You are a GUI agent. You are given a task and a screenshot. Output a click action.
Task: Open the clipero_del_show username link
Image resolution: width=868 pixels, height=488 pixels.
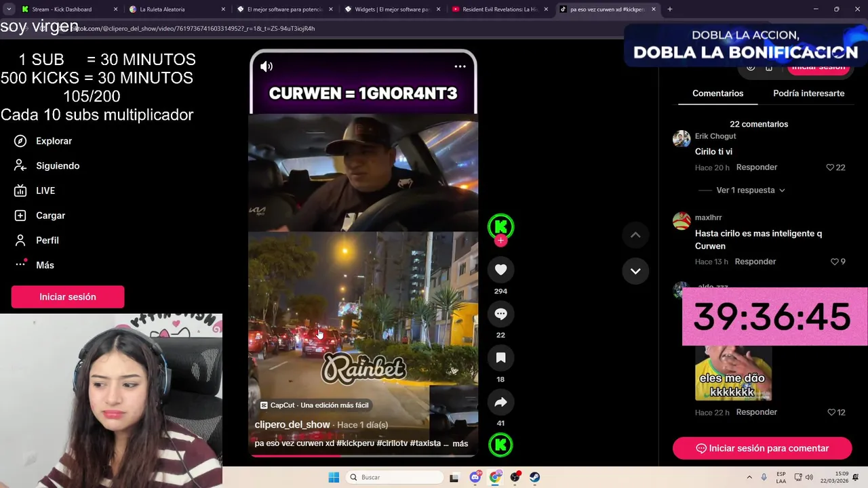(292, 425)
